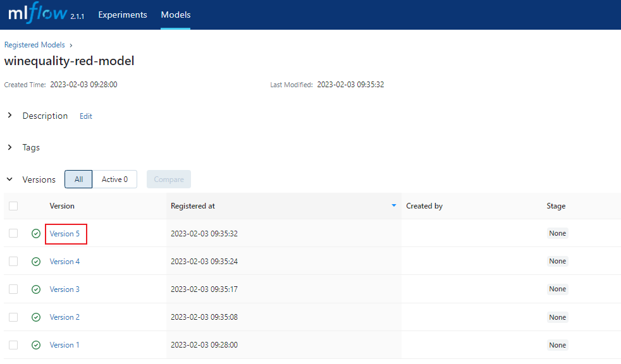The width and height of the screenshot is (621, 364).
Task: Click the ready status icon beside Version 2
Action: pyautogui.click(x=36, y=317)
